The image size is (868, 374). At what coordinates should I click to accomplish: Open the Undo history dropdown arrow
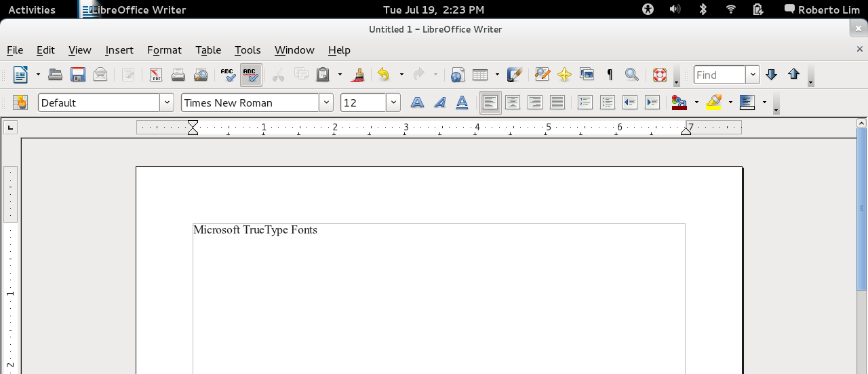(x=401, y=75)
